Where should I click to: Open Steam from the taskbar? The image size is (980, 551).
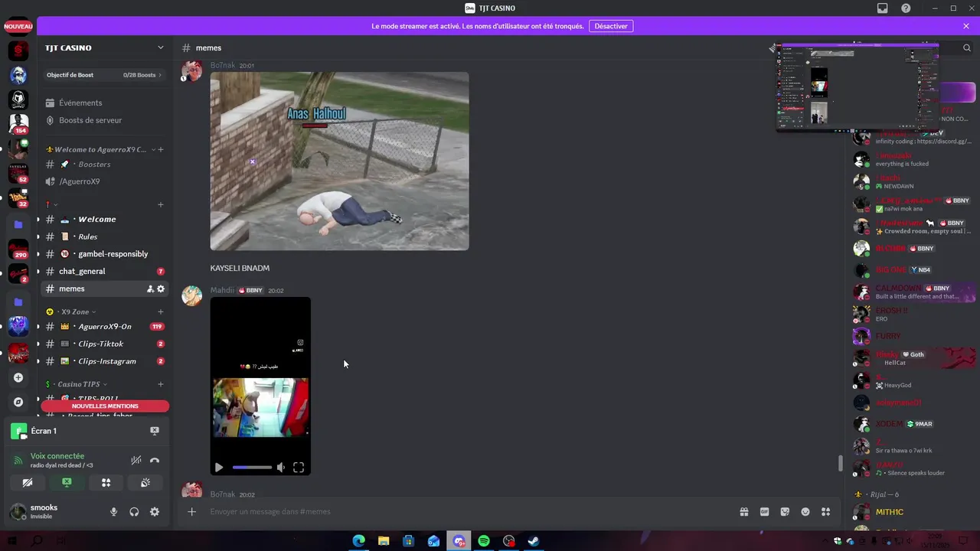point(534,541)
